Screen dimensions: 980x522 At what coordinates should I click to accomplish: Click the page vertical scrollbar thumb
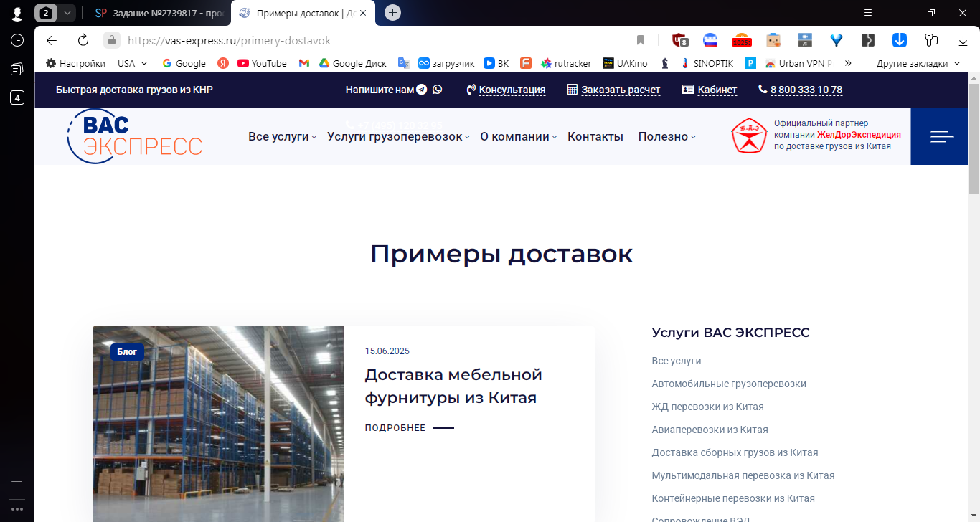pyautogui.click(x=974, y=138)
